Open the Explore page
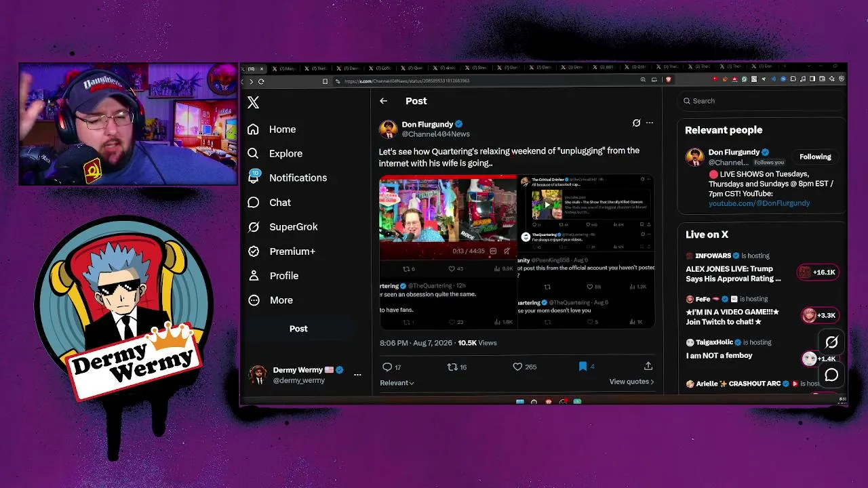This screenshot has height=488, width=868. tap(275, 154)
